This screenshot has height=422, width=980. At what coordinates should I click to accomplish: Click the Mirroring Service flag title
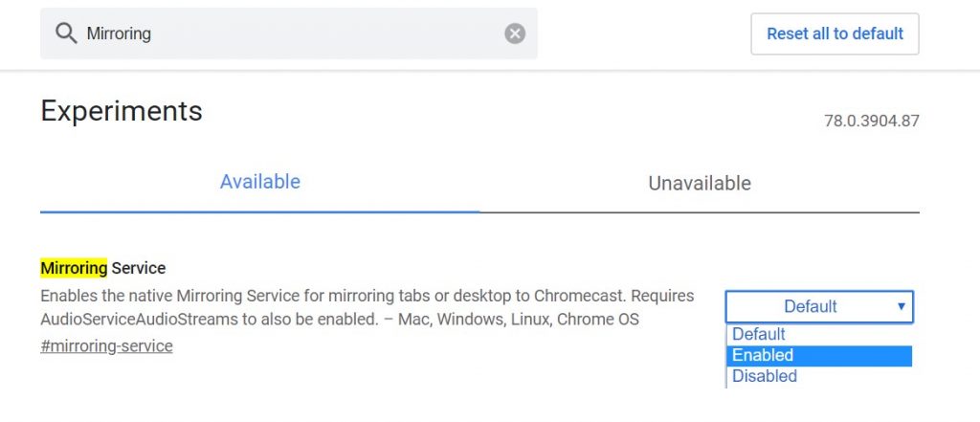[103, 268]
